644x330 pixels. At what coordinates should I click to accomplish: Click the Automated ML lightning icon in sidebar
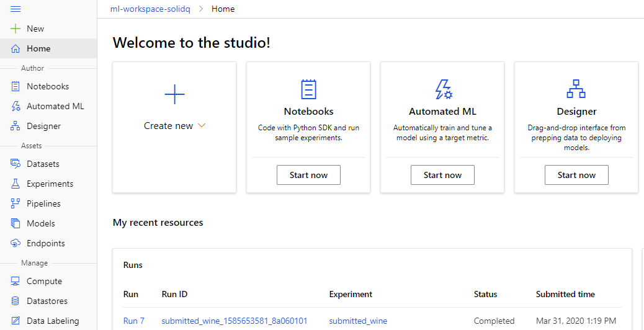16,106
